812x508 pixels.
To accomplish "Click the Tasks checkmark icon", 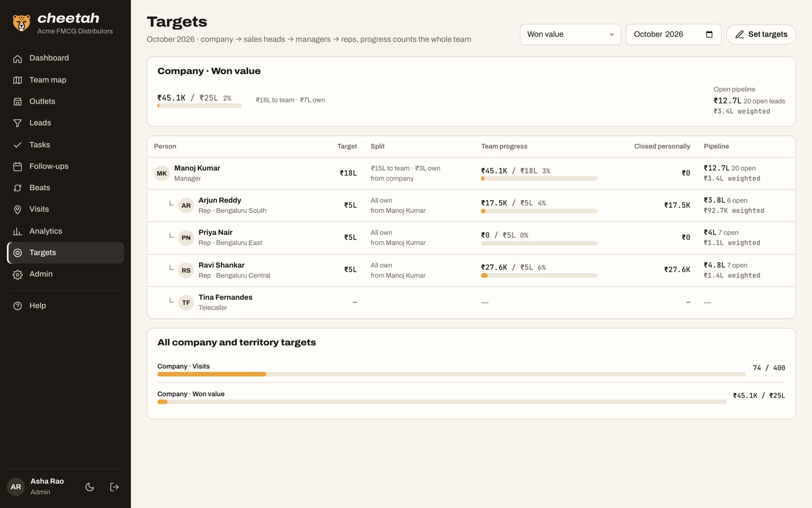I will [18, 145].
